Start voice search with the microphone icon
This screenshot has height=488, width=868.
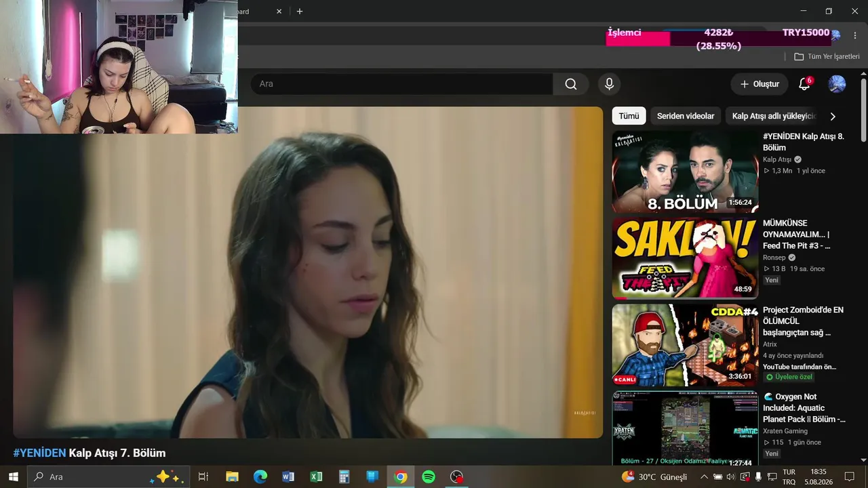pos(610,84)
